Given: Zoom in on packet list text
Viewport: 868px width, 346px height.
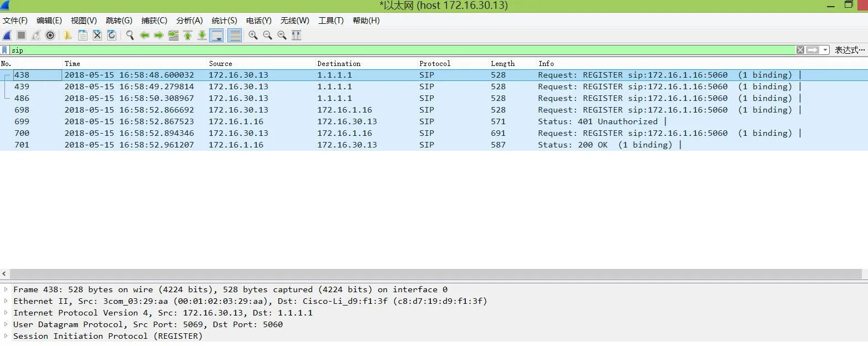Looking at the screenshot, I should coord(253,35).
